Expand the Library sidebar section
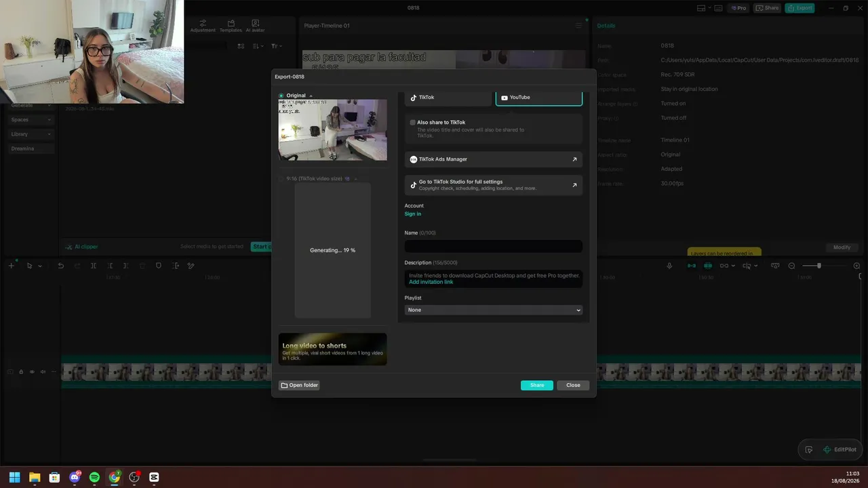Image resolution: width=868 pixels, height=488 pixels. [31, 134]
